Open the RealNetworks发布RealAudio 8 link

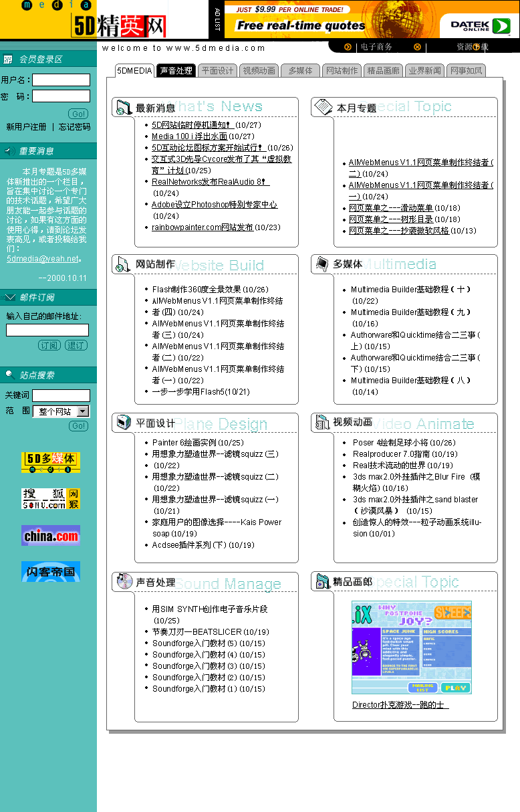tap(211, 182)
